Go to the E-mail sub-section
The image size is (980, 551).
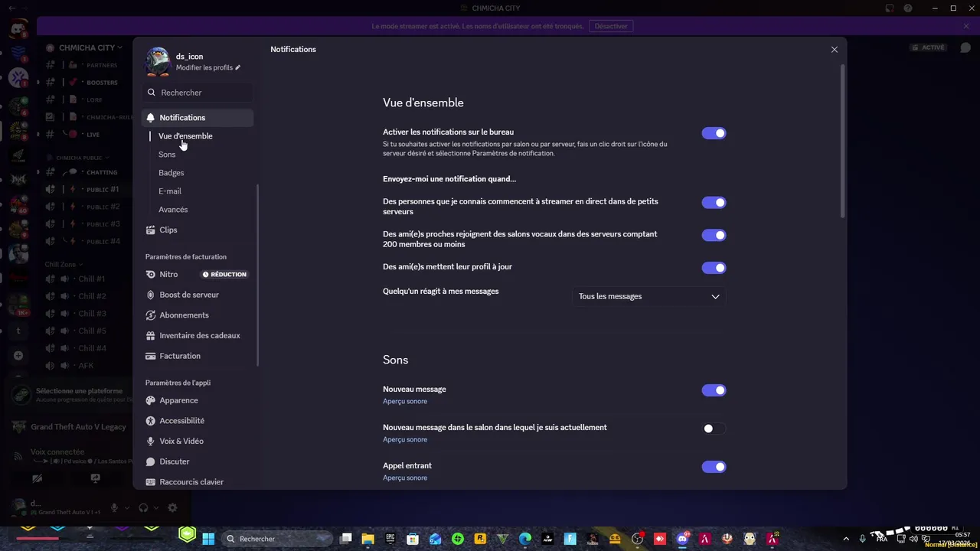[x=170, y=191]
